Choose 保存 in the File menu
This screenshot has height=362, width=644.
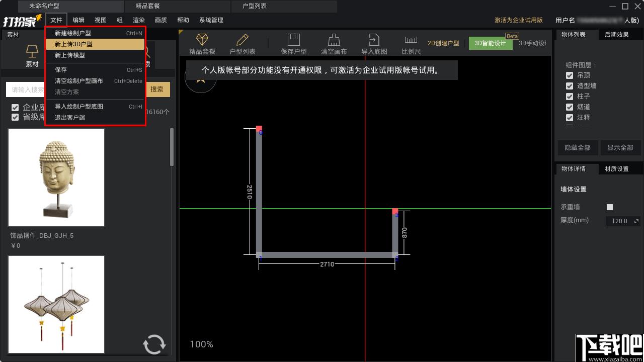[95, 70]
